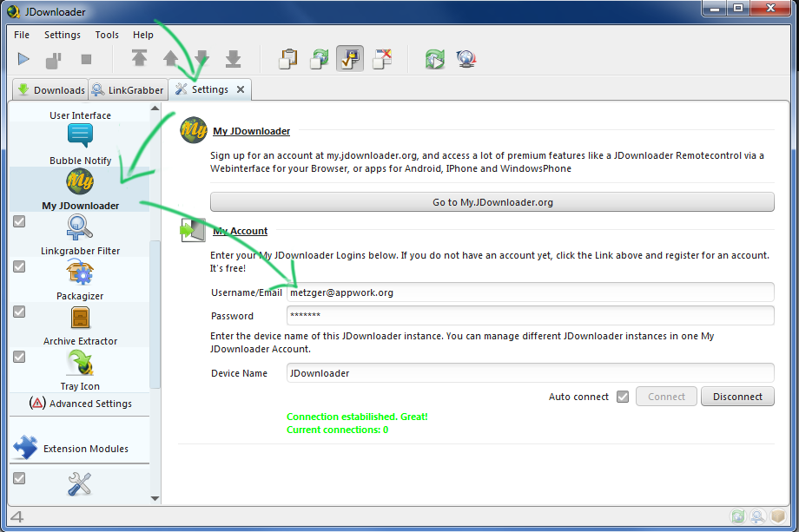The image size is (799, 532).
Task: Click the status bar linkgrabber icon
Action: [757, 516]
